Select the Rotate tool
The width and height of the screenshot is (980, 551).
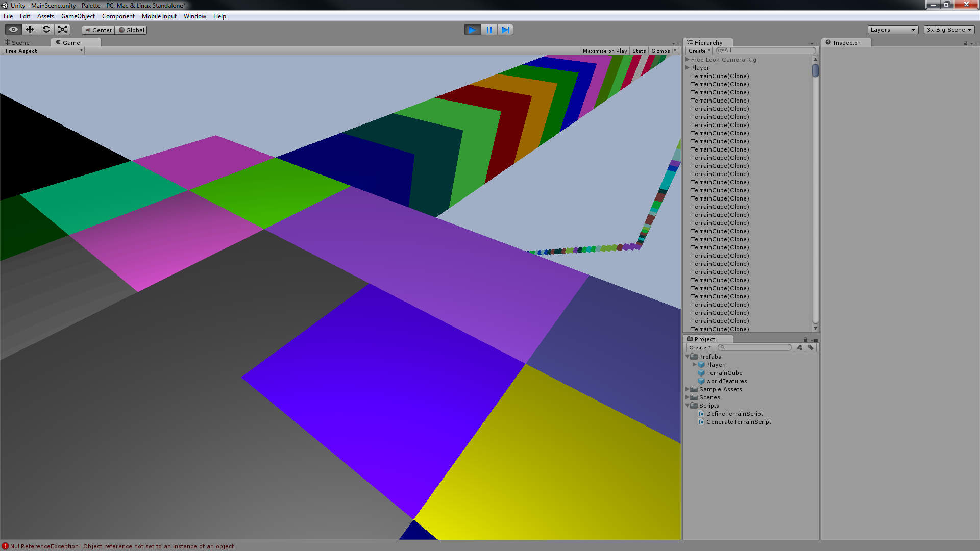point(46,30)
